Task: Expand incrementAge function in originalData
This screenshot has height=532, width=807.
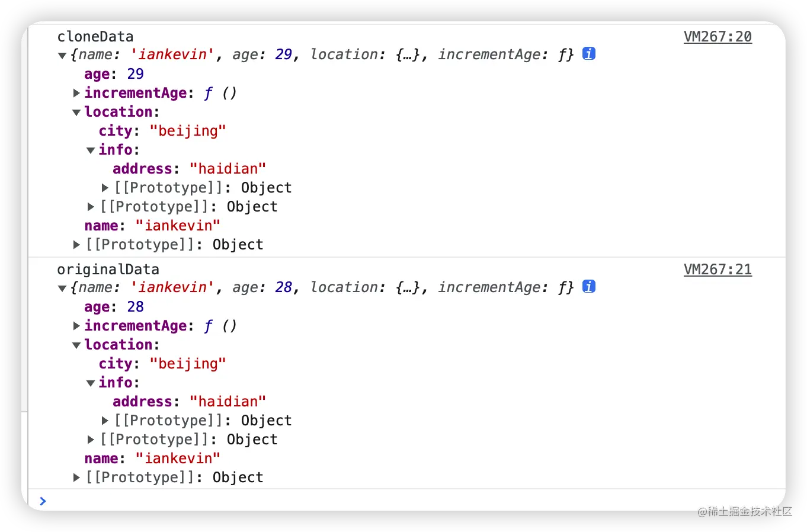Action: pos(76,326)
